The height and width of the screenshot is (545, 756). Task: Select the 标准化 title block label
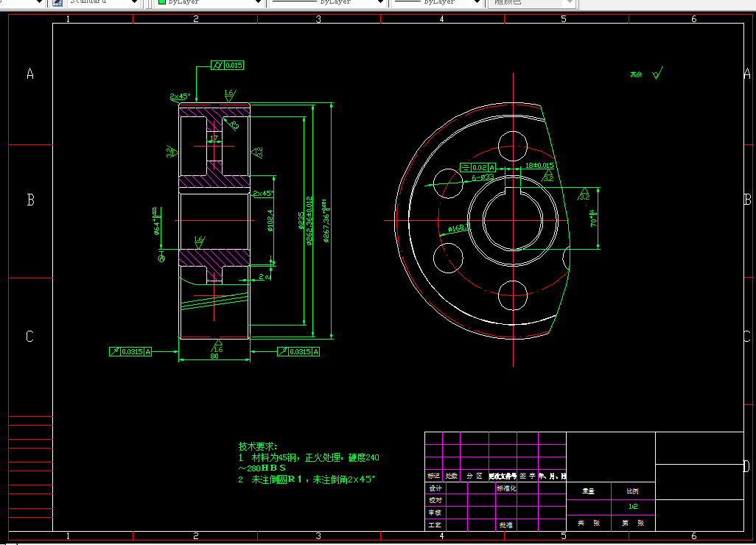(x=506, y=488)
